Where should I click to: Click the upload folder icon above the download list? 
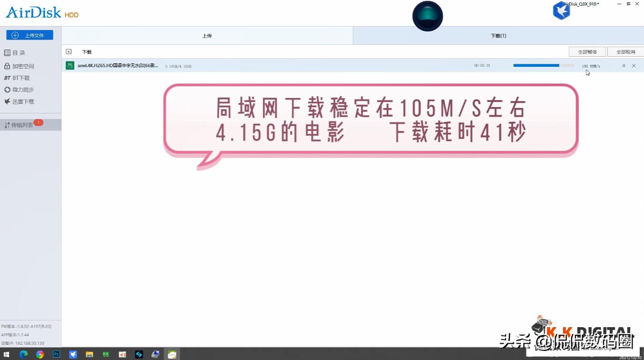point(69,51)
